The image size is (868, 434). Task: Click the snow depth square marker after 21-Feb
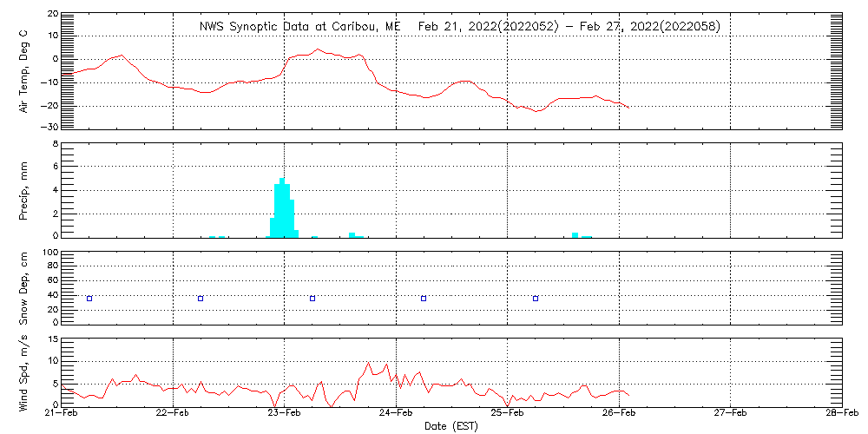click(x=89, y=299)
